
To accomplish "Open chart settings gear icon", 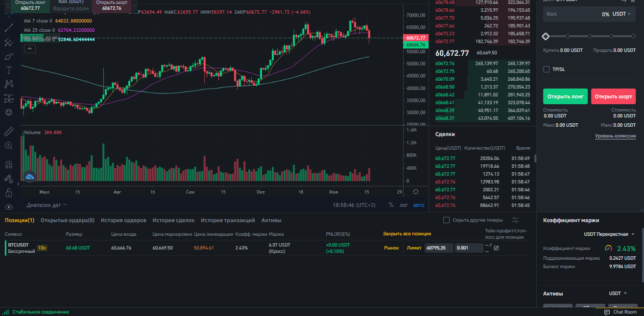I will click(x=416, y=192).
